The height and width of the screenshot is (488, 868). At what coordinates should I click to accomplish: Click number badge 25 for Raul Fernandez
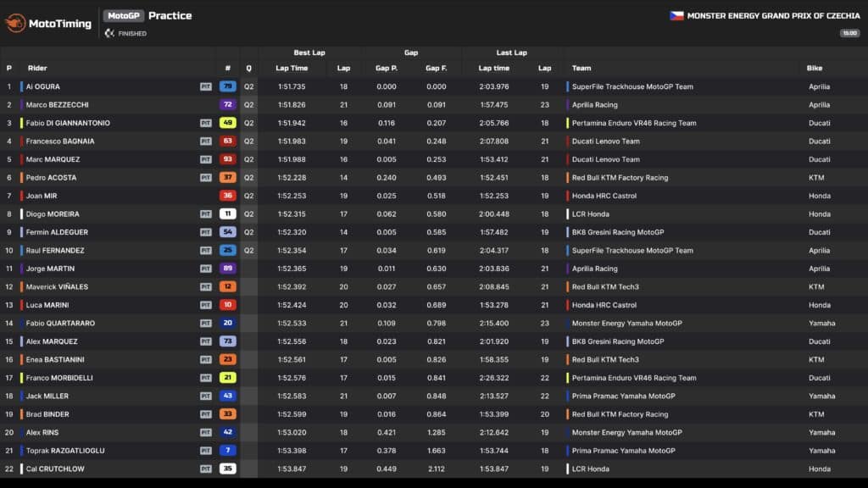(227, 250)
